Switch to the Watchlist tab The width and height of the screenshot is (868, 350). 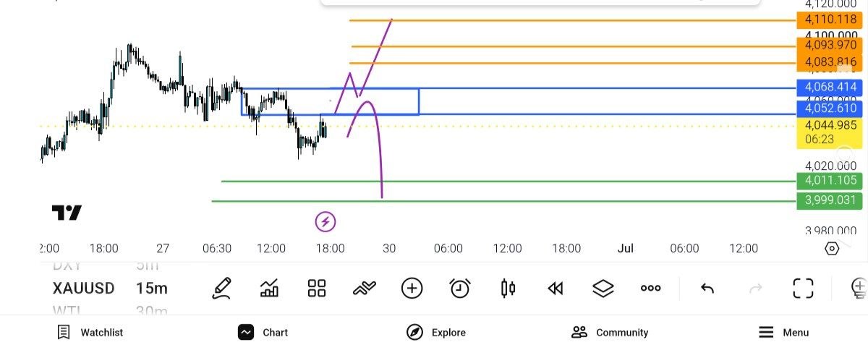[x=90, y=333]
